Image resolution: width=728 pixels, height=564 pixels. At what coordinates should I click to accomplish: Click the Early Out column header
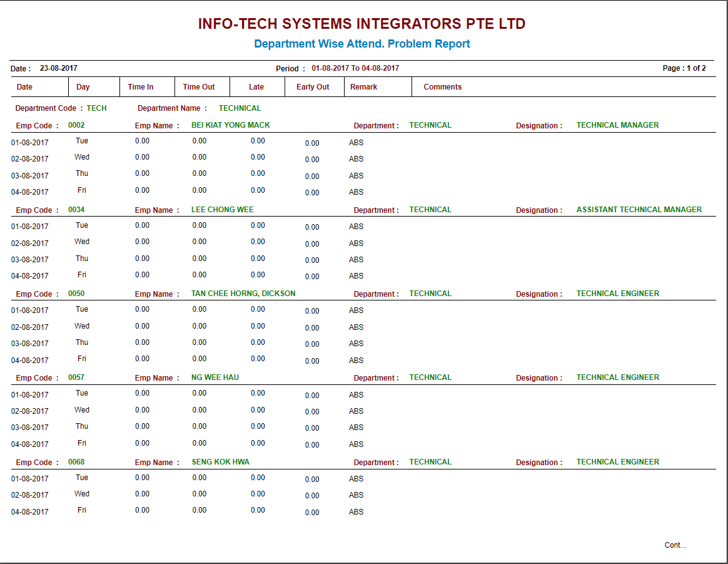[x=313, y=87]
